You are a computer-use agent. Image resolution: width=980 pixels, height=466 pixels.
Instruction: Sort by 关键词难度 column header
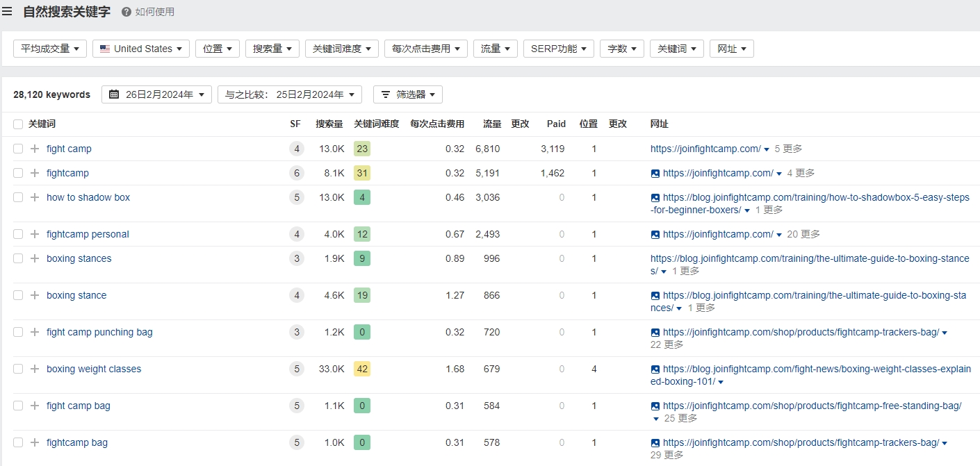pyautogui.click(x=377, y=124)
